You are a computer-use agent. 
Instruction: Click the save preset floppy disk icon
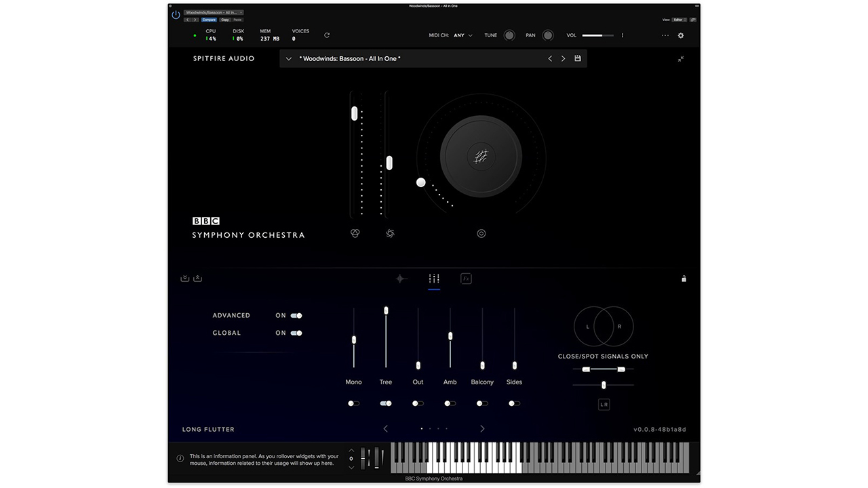click(578, 58)
